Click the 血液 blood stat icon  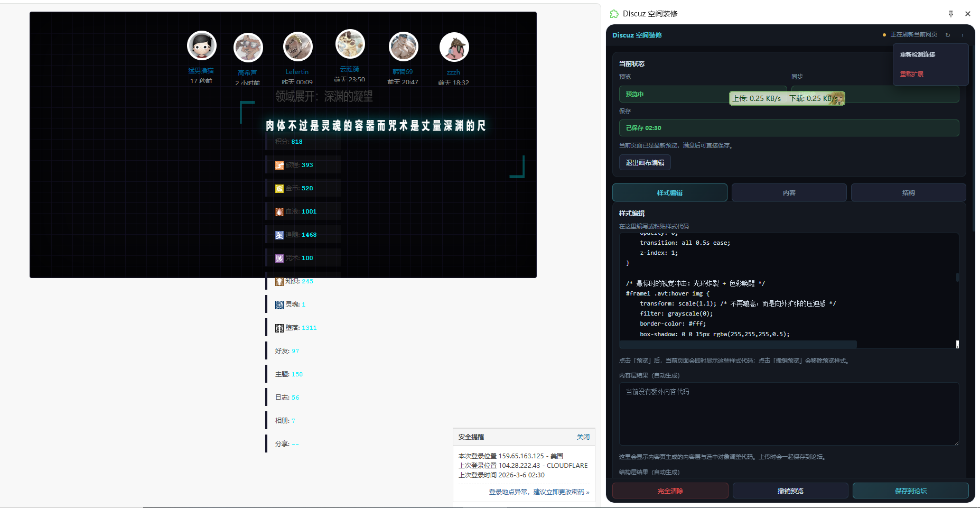279,212
